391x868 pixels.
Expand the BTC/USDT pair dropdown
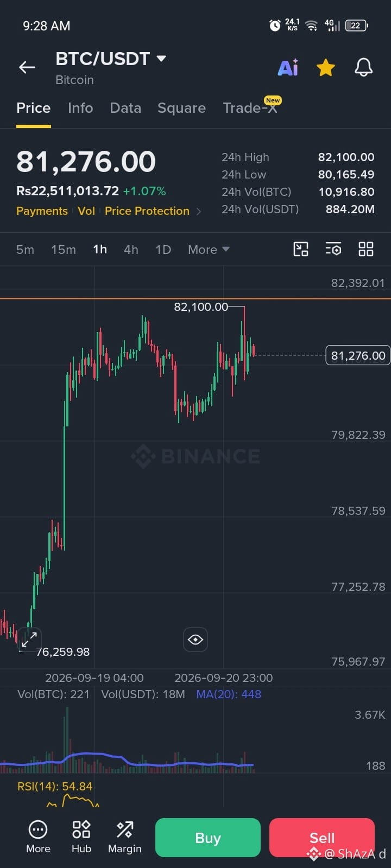point(161,59)
